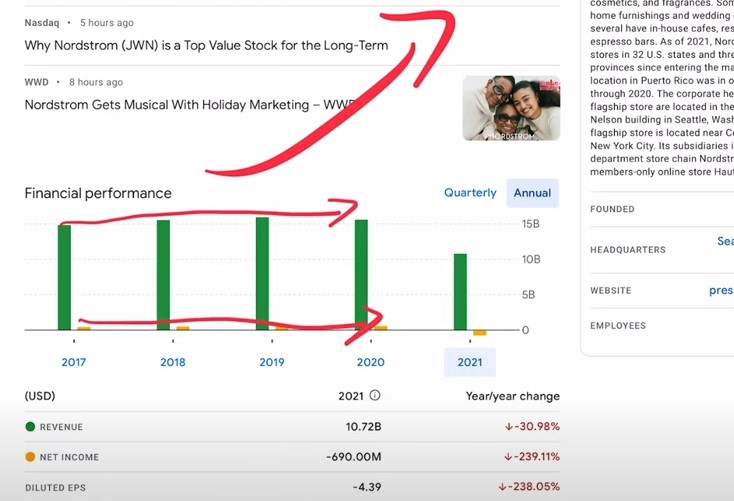Screen dimensions: 734x501
Task: Click the Nordstrom holiday article thumbnail
Action: (511, 108)
